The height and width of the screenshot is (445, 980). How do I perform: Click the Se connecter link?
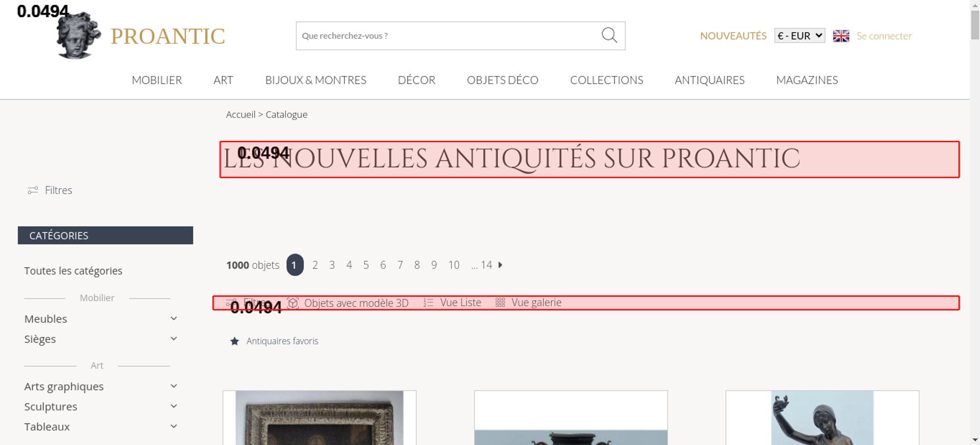tap(884, 36)
